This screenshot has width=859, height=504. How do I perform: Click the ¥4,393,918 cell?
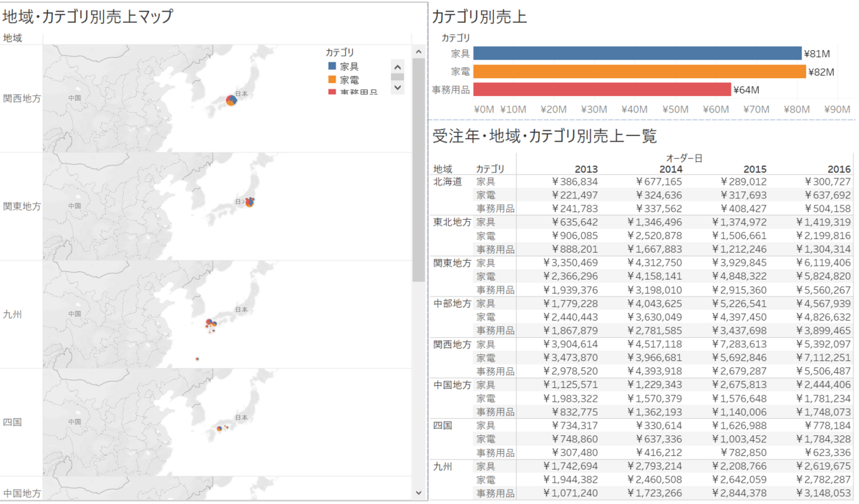[654, 372]
